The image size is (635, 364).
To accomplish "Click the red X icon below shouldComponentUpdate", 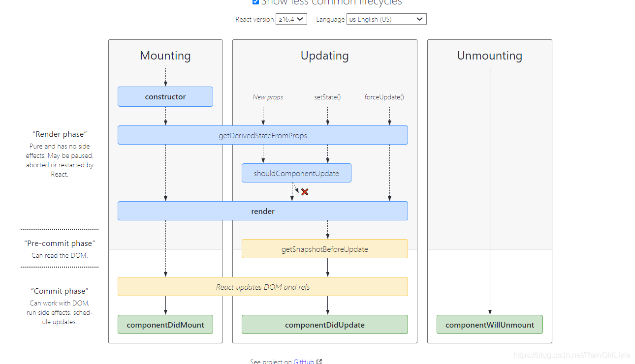I will point(305,192).
